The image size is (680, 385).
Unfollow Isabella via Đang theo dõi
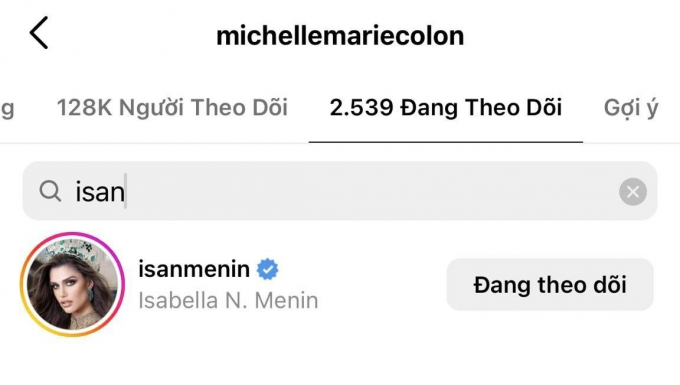tap(550, 285)
